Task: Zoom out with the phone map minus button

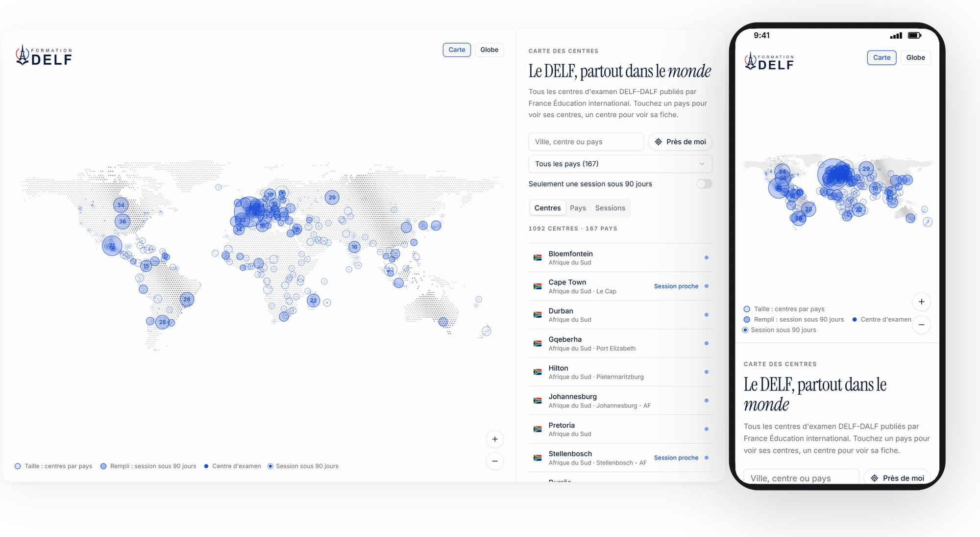Action: pyautogui.click(x=922, y=325)
